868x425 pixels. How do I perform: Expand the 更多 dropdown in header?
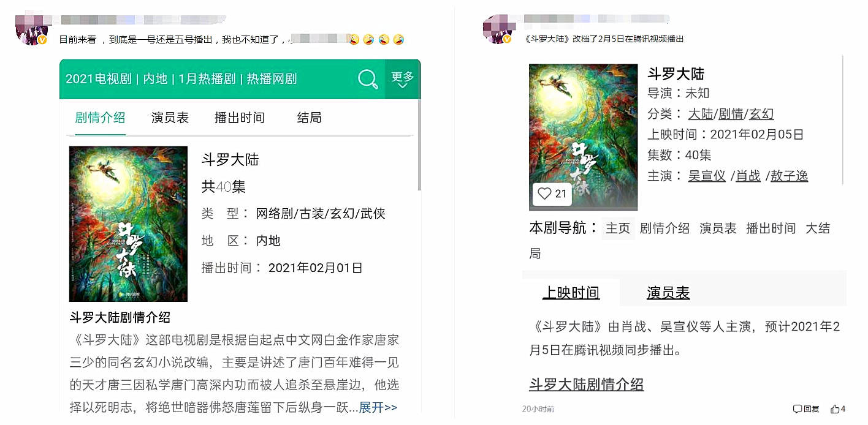403,80
